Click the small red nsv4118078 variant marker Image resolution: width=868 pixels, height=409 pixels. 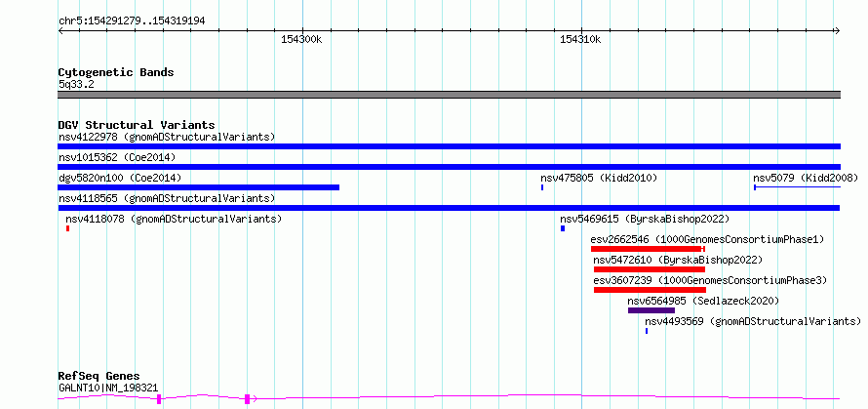[x=67, y=228]
